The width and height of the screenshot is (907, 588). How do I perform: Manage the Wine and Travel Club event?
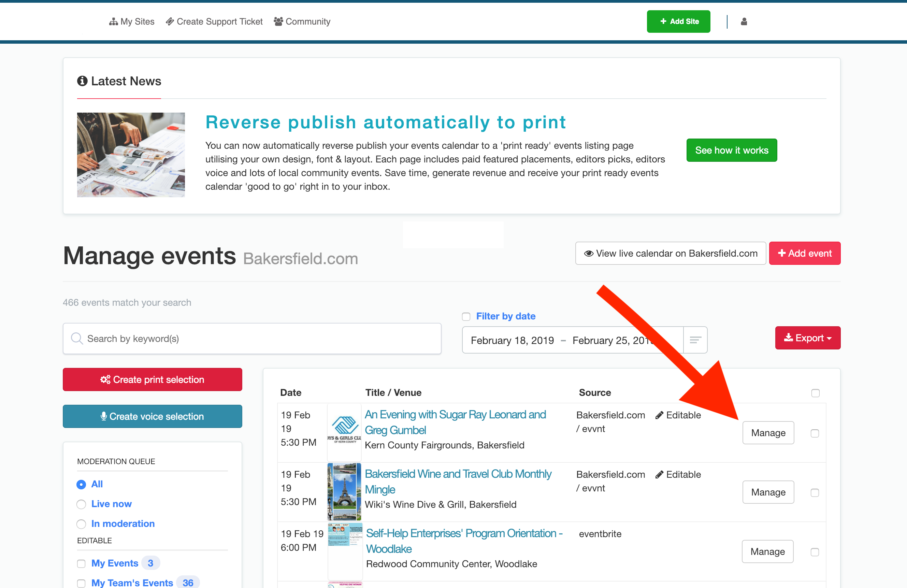pyautogui.click(x=768, y=492)
